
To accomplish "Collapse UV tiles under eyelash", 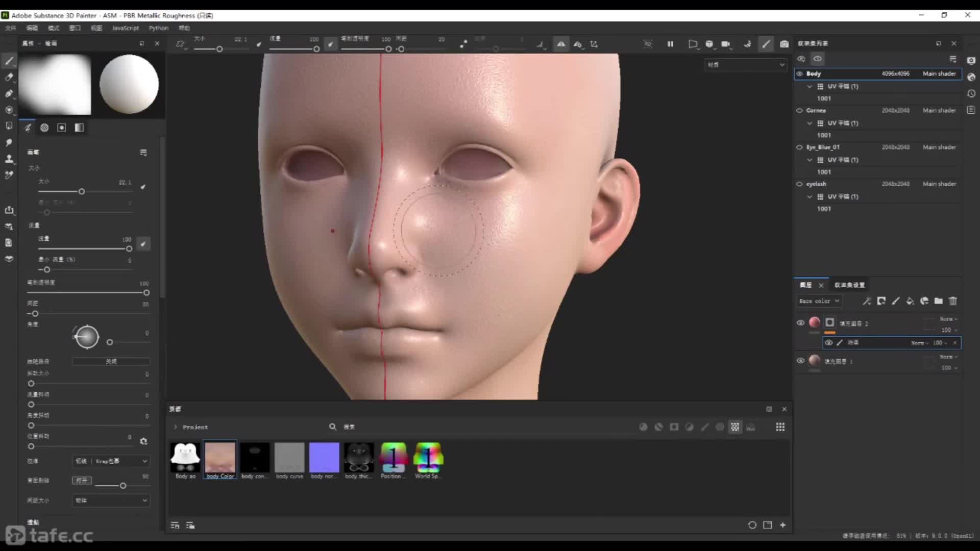I will tap(810, 196).
